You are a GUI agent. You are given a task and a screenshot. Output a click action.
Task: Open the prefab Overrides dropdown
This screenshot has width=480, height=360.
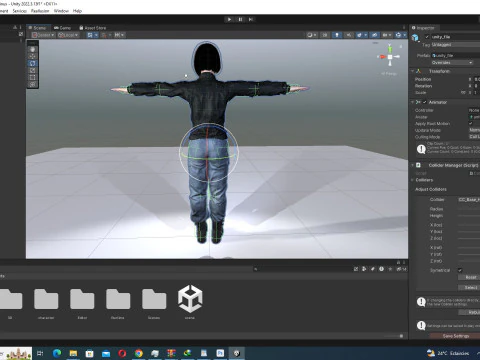pos(452,63)
